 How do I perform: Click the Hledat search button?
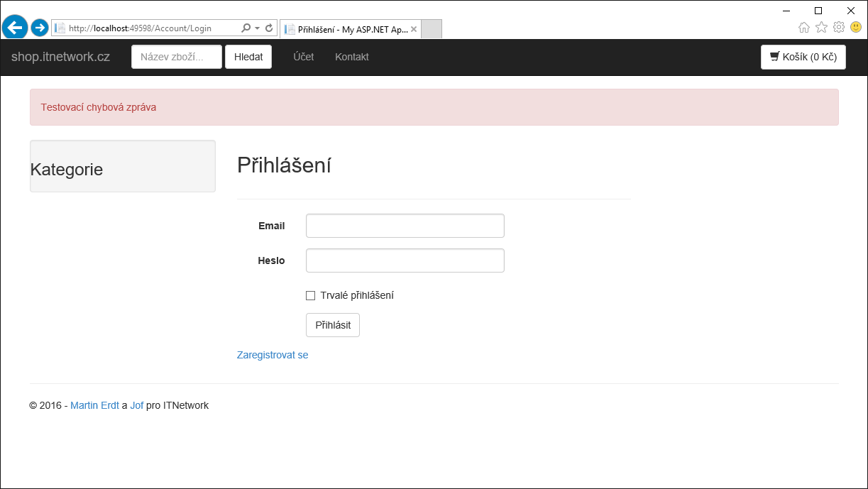(248, 57)
